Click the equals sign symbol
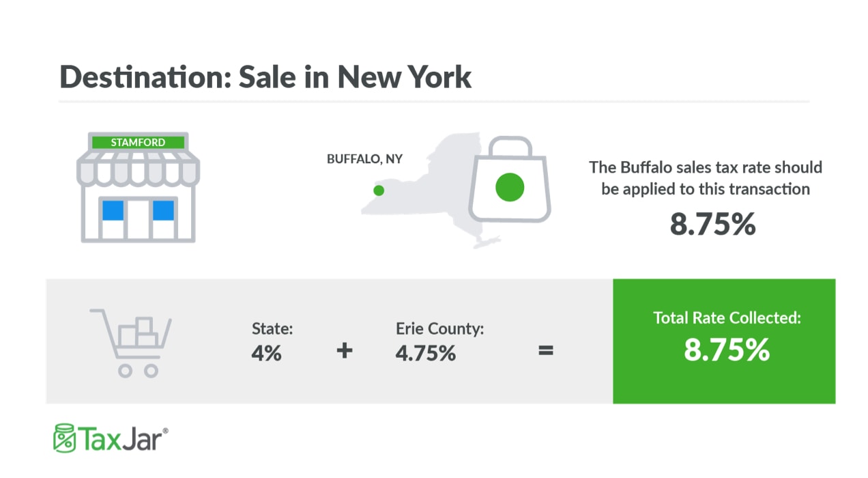The image size is (868, 478). pyautogui.click(x=545, y=352)
